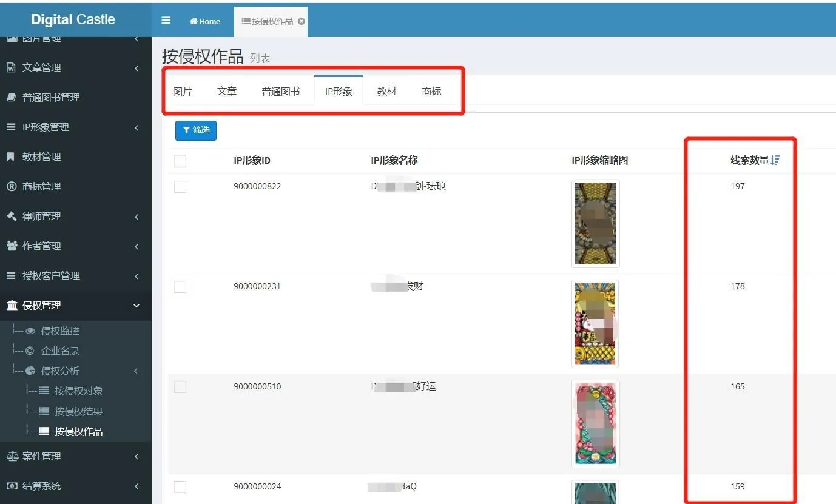Expand the IP形象管理 menu chevron
836x504 pixels.
click(x=137, y=127)
